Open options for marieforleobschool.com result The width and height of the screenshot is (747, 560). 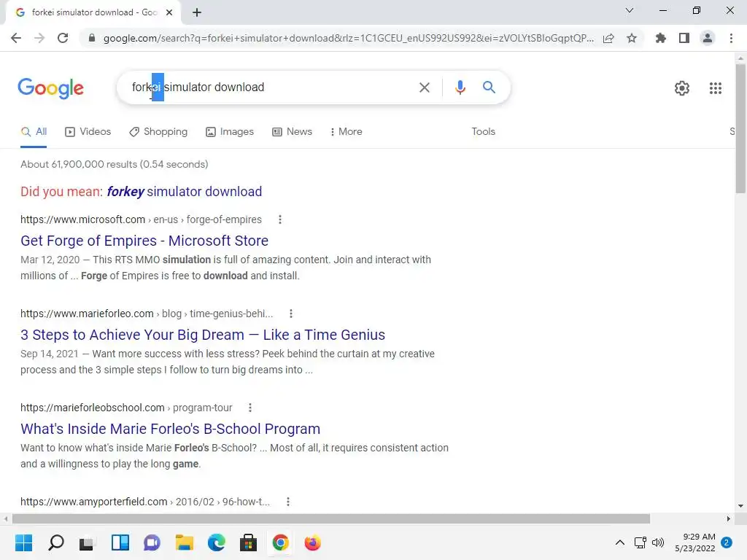pos(250,408)
